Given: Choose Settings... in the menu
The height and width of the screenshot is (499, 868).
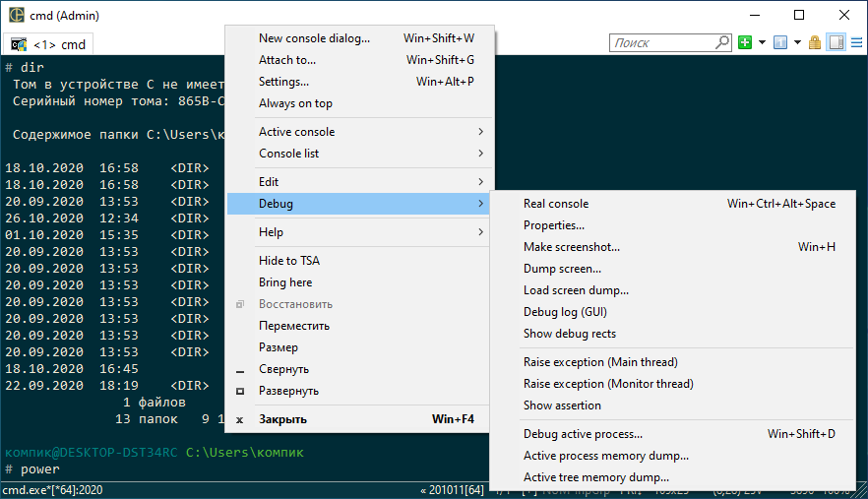Looking at the screenshot, I should coord(283,82).
